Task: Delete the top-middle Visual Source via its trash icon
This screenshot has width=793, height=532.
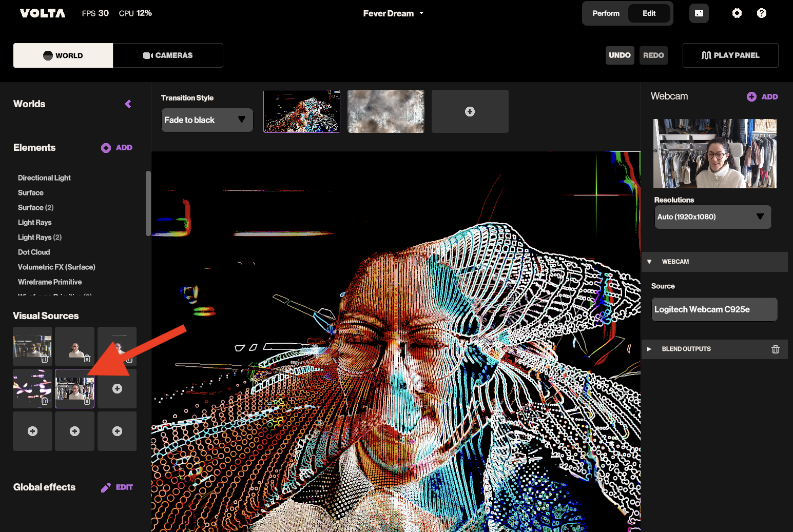Action: click(x=87, y=359)
